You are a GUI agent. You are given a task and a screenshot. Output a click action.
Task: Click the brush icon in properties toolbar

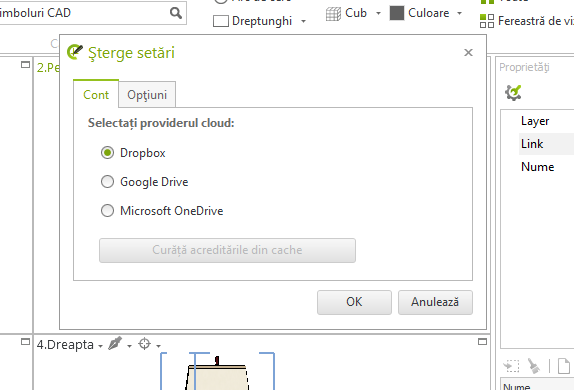(533, 365)
